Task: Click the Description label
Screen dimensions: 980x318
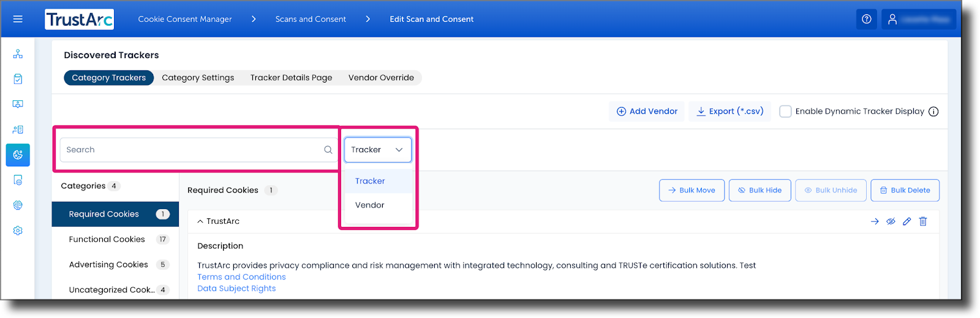Action: 221,246
